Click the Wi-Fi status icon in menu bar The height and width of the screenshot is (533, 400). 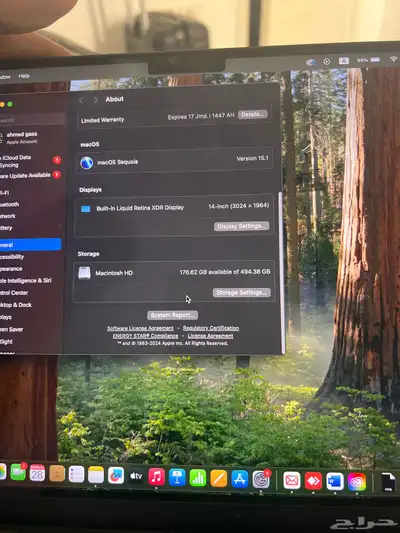click(394, 59)
